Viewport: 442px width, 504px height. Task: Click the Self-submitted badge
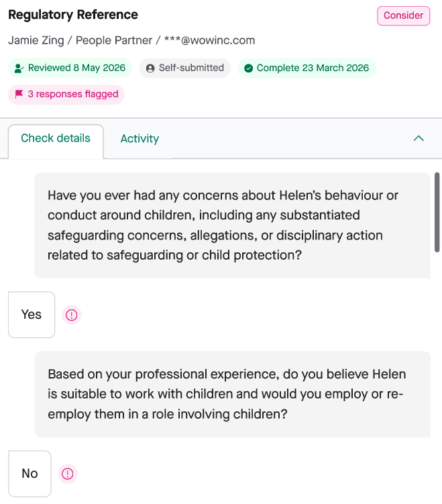(184, 68)
